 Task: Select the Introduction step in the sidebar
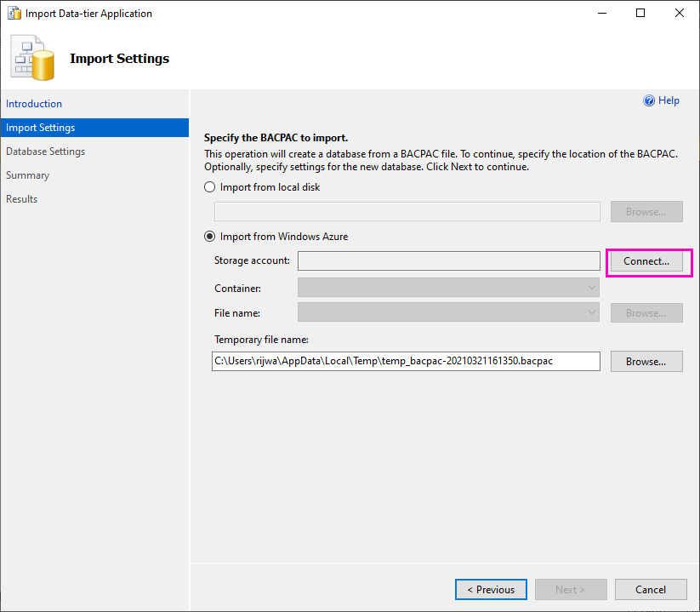[x=34, y=103]
